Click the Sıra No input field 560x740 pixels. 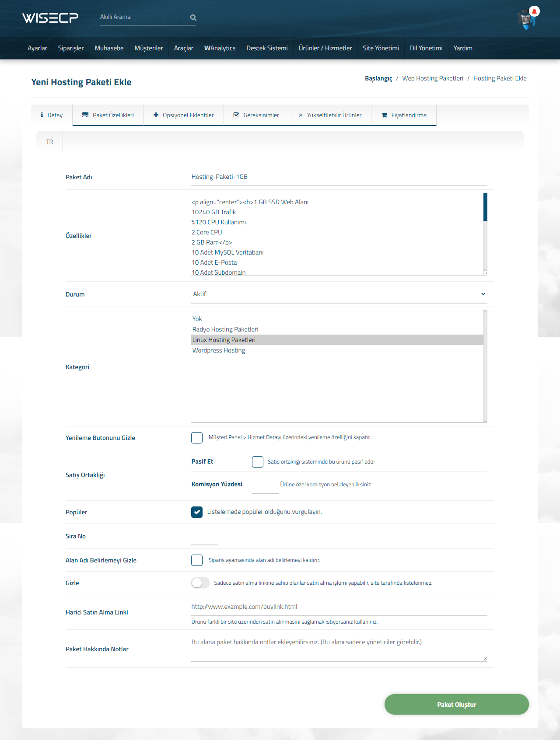(204, 537)
